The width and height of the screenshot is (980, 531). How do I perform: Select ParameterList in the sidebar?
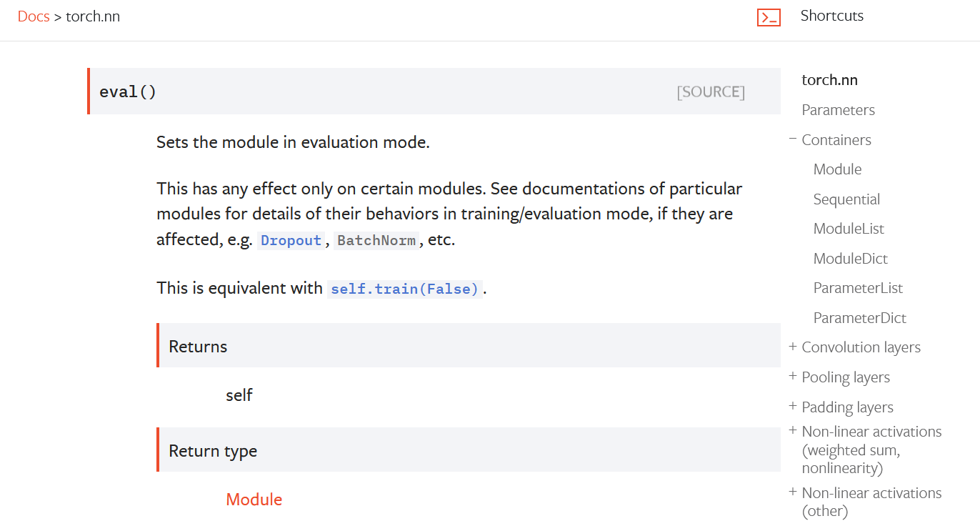[x=858, y=287]
